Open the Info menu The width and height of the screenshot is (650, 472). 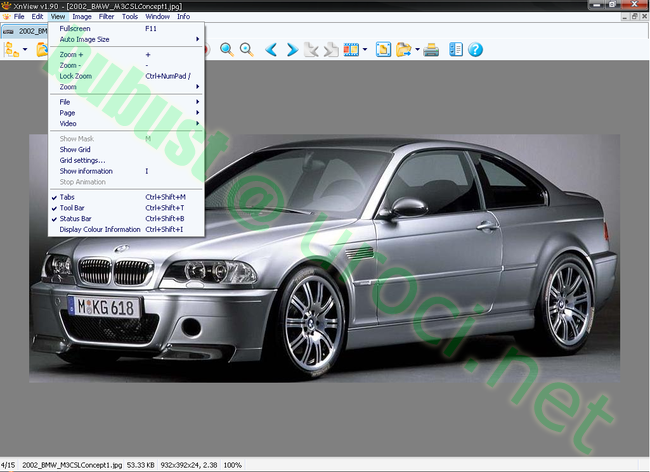183,17
